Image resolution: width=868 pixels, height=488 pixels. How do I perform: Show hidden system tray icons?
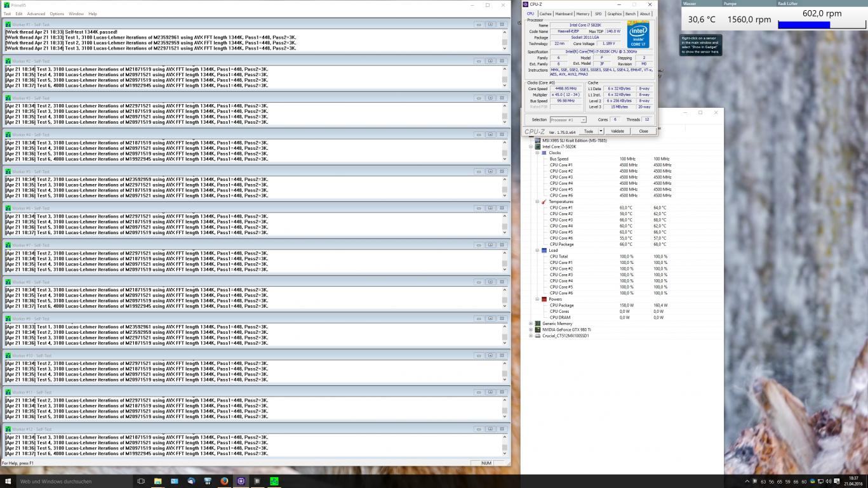click(x=747, y=481)
